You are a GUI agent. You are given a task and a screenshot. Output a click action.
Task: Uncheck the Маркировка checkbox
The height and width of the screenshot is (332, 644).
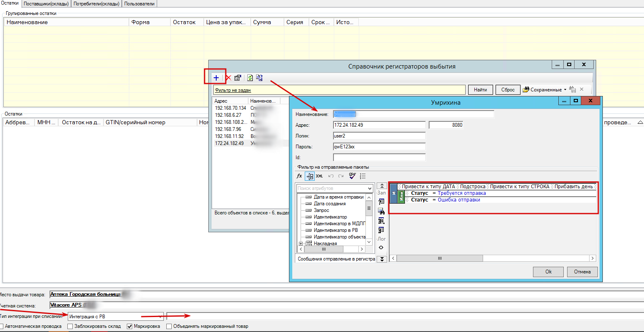coord(130,326)
